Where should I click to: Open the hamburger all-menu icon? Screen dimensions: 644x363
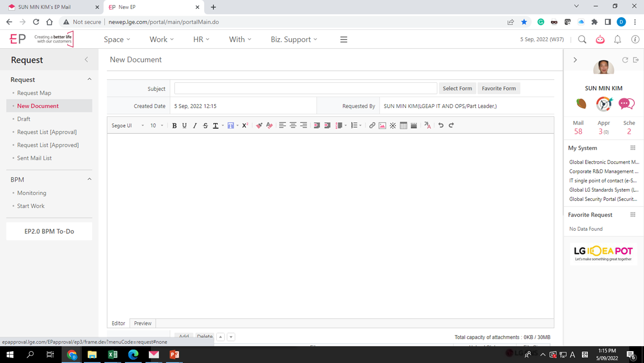click(344, 39)
